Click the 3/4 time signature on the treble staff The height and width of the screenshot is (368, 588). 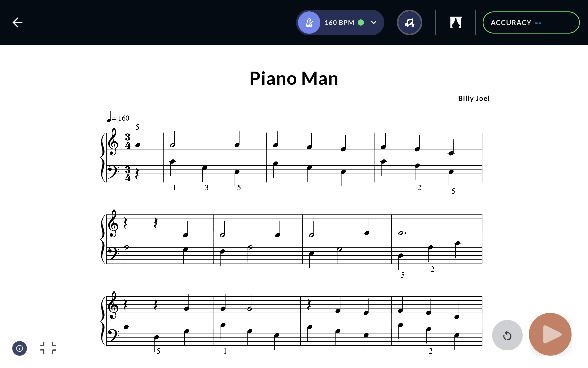click(x=128, y=141)
